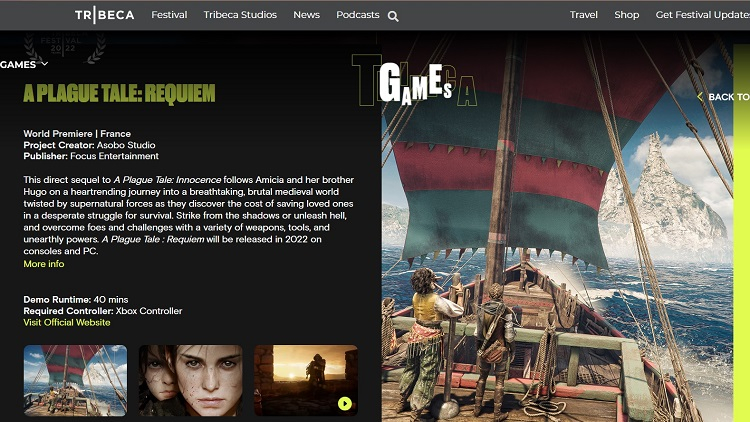Click the Tribeca Games logo
Screen dimensions: 750x422
pyautogui.click(x=414, y=80)
